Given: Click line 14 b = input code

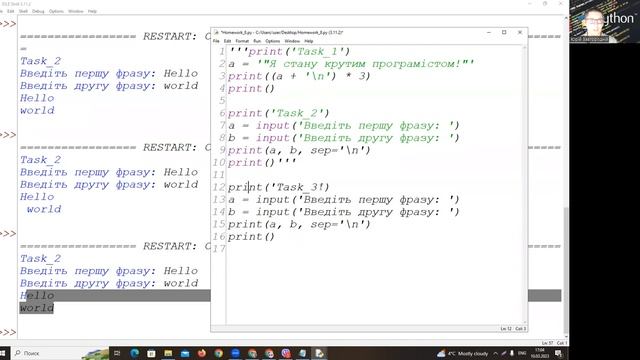Looking at the screenshot, I should tap(344, 212).
